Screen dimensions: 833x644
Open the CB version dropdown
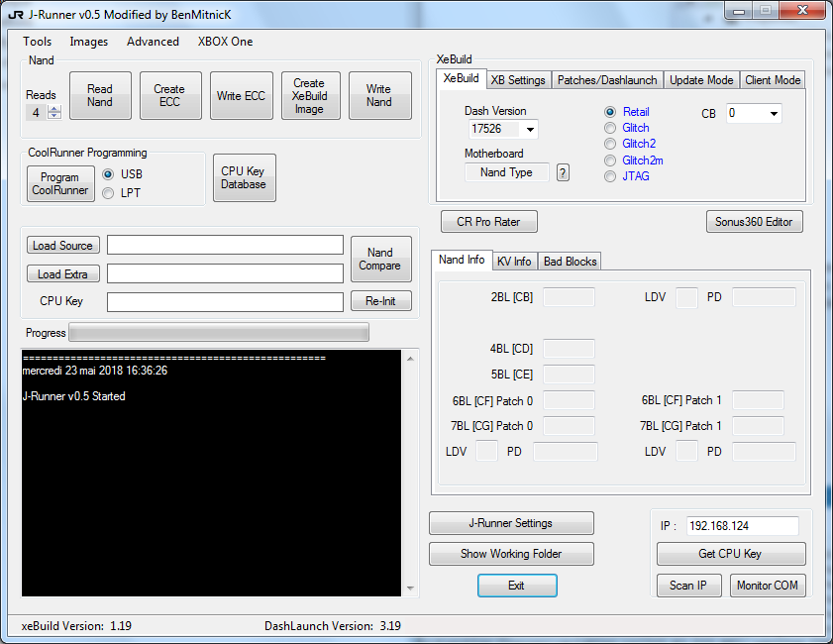click(774, 113)
